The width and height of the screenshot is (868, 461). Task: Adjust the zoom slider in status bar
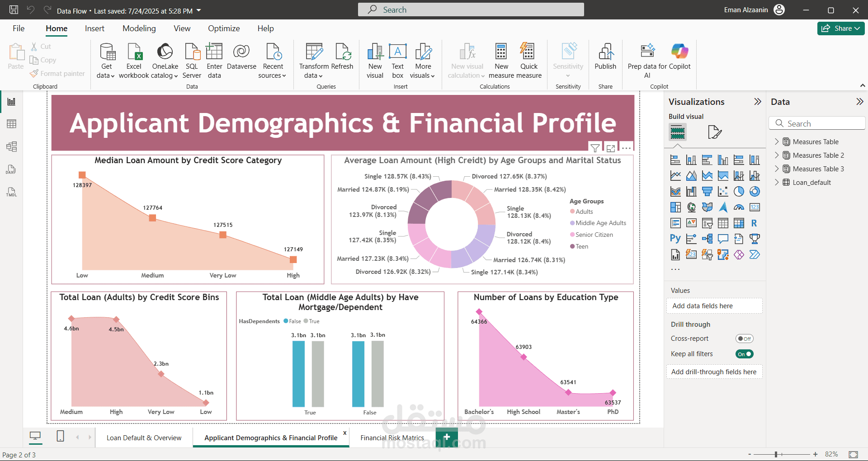click(x=776, y=454)
